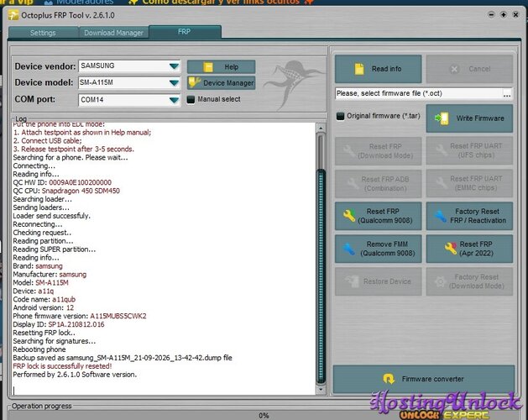Toggle the Manual select checkbox
528x420 pixels.
(191, 99)
